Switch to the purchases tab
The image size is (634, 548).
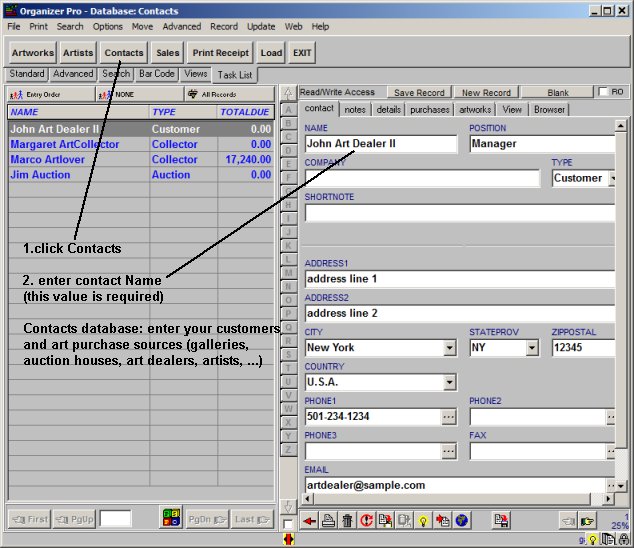[429, 110]
